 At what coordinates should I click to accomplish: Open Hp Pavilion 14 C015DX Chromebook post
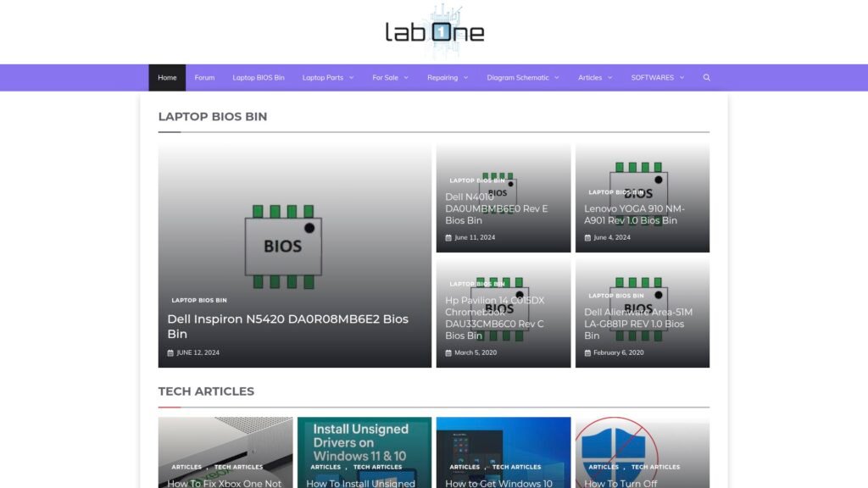click(495, 318)
